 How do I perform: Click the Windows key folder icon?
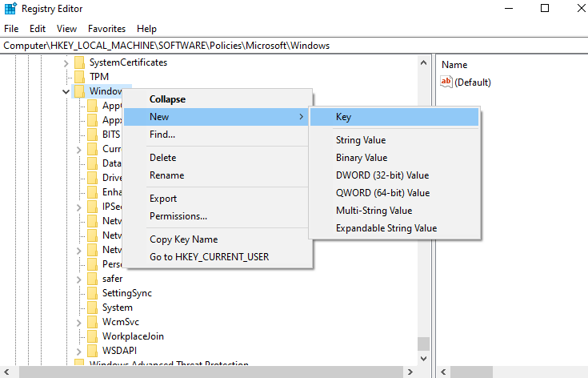[x=79, y=91]
